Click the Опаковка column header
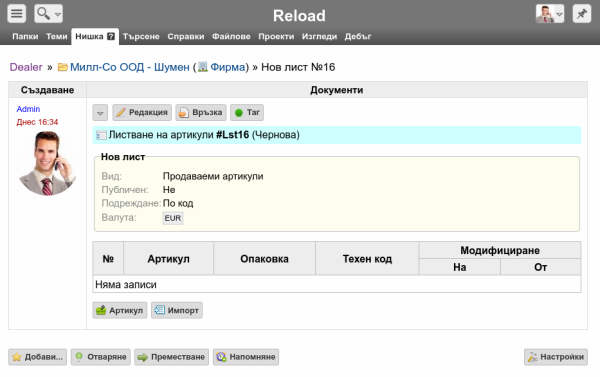The height and width of the screenshot is (377, 600). 264,259
